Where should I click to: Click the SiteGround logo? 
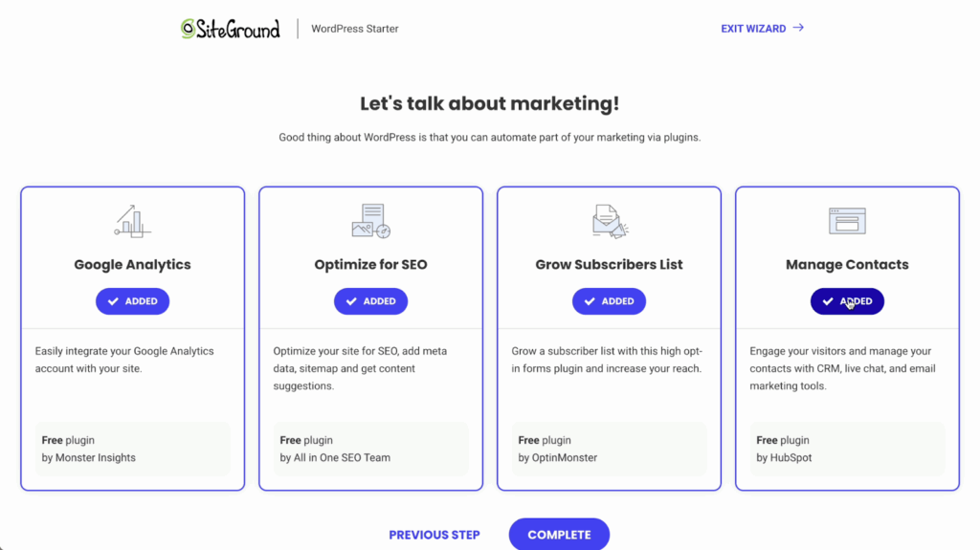click(x=231, y=29)
